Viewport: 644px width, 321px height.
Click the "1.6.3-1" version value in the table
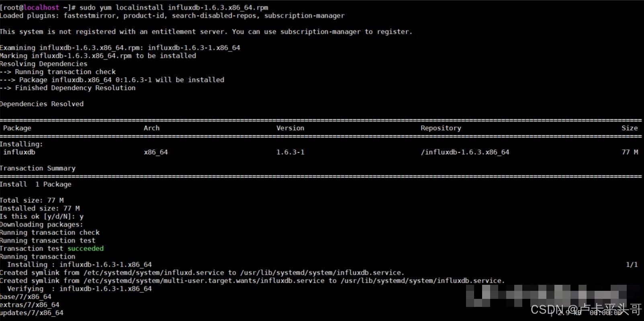(290, 152)
